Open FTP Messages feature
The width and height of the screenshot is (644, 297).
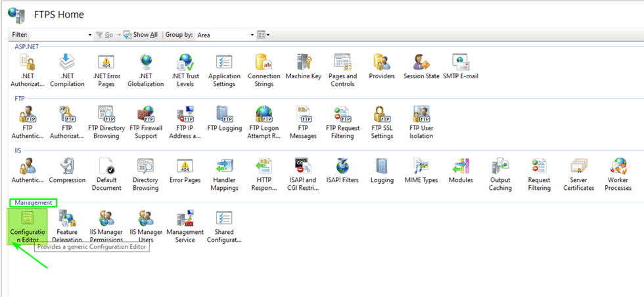(x=303, y=122)
